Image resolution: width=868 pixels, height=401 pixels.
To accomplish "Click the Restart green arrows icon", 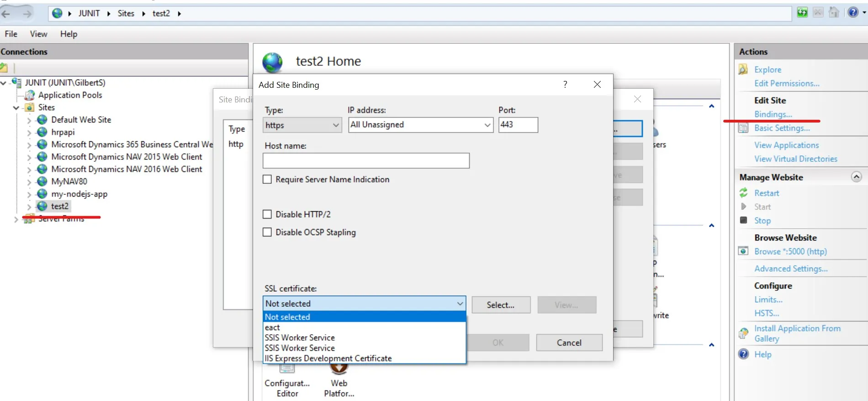I will tap(744, 193).
